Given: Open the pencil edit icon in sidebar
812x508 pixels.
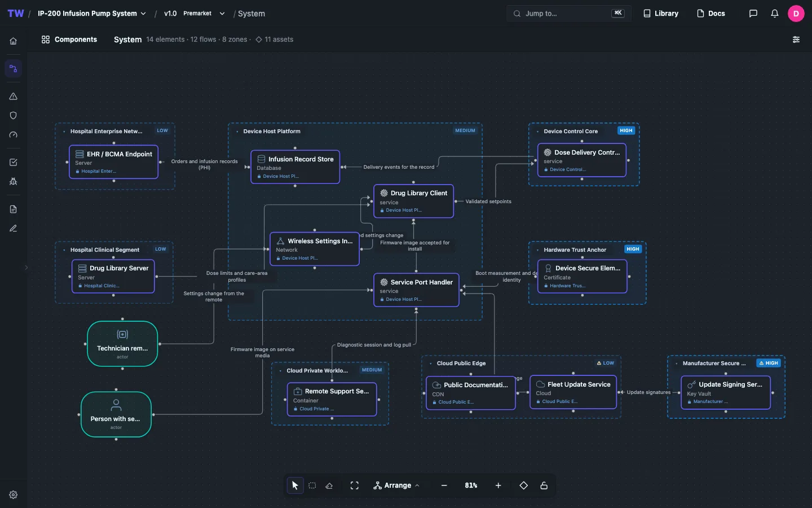Looking at the screenshot, I should click(x=14, y=229).
